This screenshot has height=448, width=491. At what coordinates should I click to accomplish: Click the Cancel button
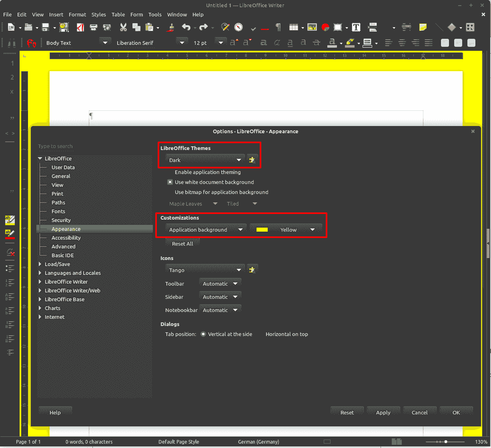click(x=420, y=412)
